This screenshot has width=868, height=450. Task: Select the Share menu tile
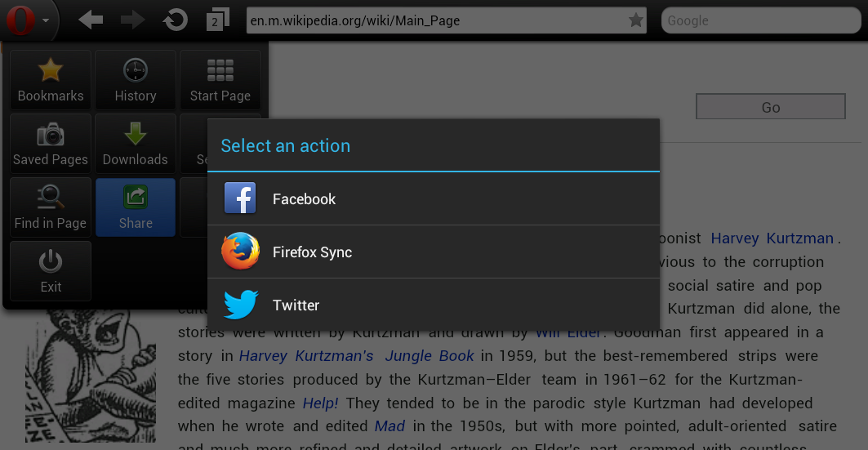pos(136,207)
